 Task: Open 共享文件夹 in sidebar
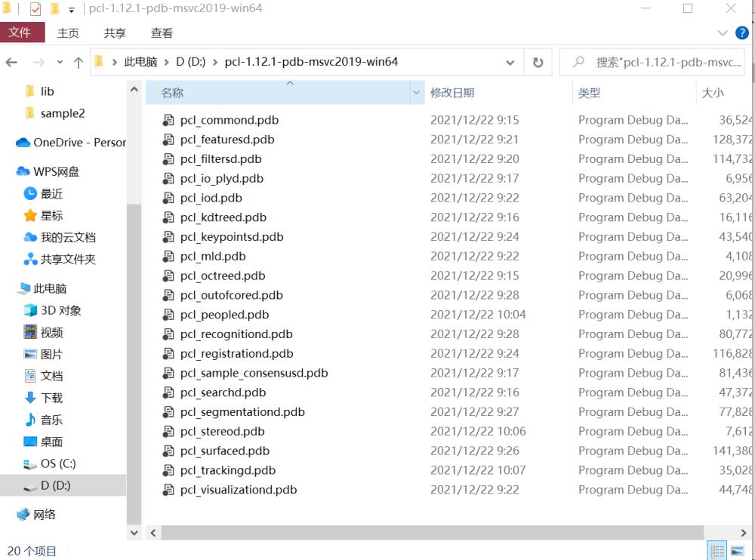click(x=60, y=259)
